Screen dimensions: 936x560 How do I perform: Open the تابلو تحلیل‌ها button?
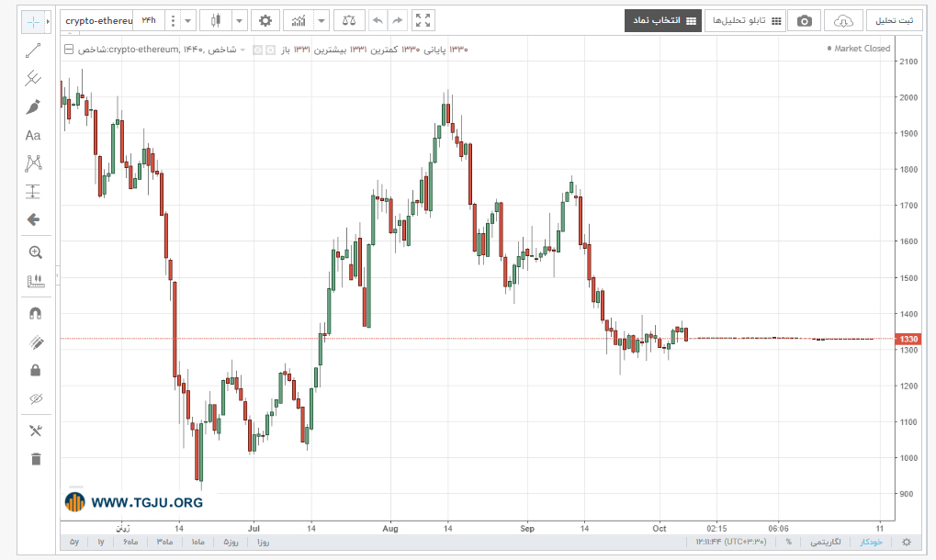pyautogui.click(x=746, y=21)
